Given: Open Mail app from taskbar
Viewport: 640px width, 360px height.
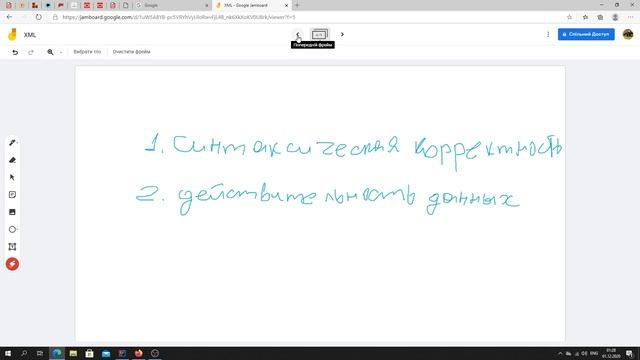Looking at the screenshot, I should 106,353.
